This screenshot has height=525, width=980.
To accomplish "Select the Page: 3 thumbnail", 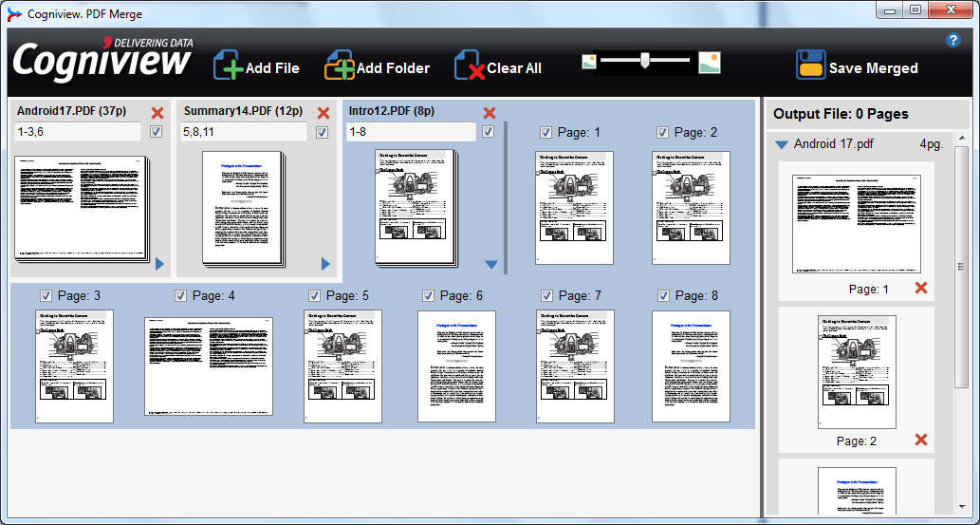I will (x=74, y=366).
